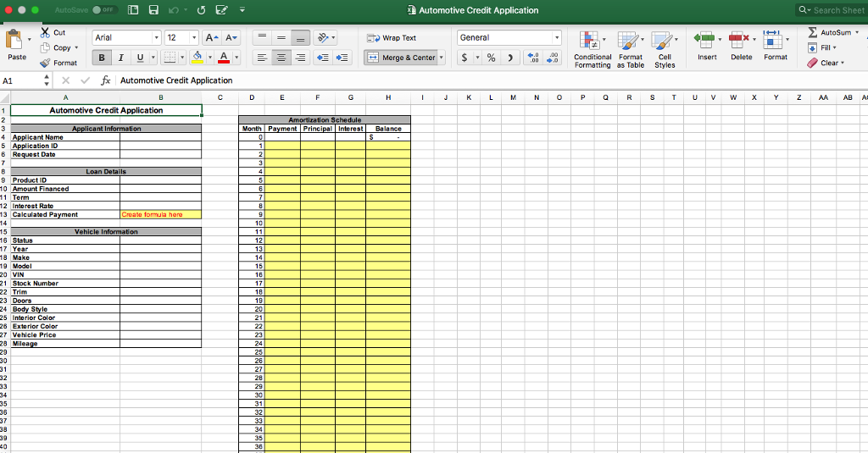The height and width of the screenshot is (453, 868).
Task: Toggle Merge & Center
Action: coord(400,58)
